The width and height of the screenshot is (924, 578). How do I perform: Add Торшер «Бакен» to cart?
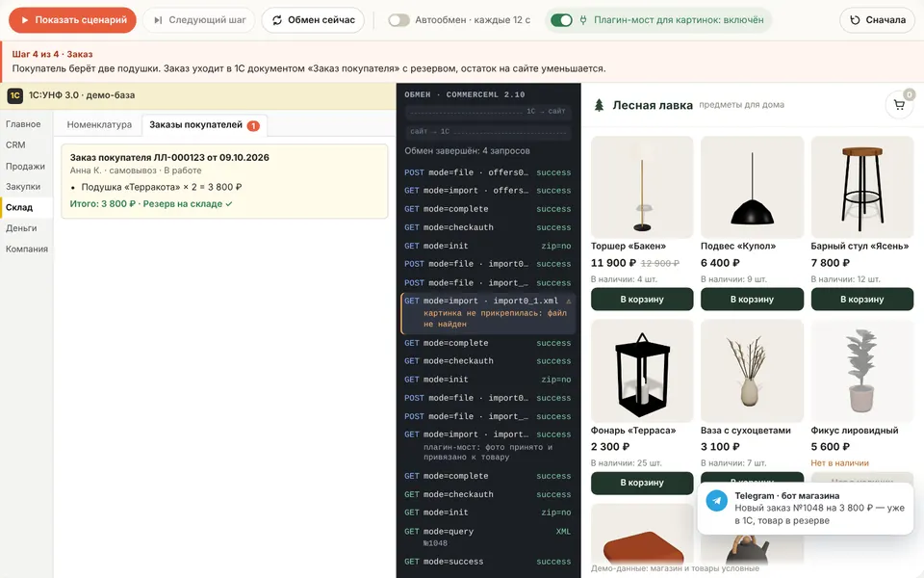click(642, 299)
